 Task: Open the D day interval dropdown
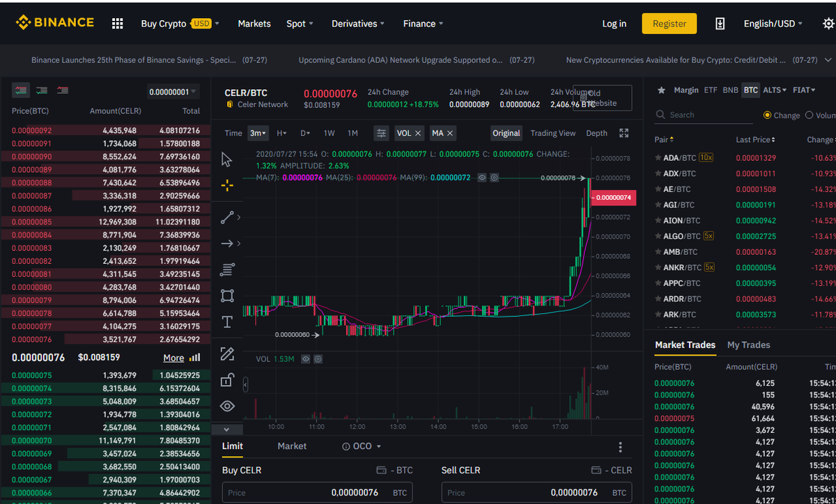[x=305, y=133]
